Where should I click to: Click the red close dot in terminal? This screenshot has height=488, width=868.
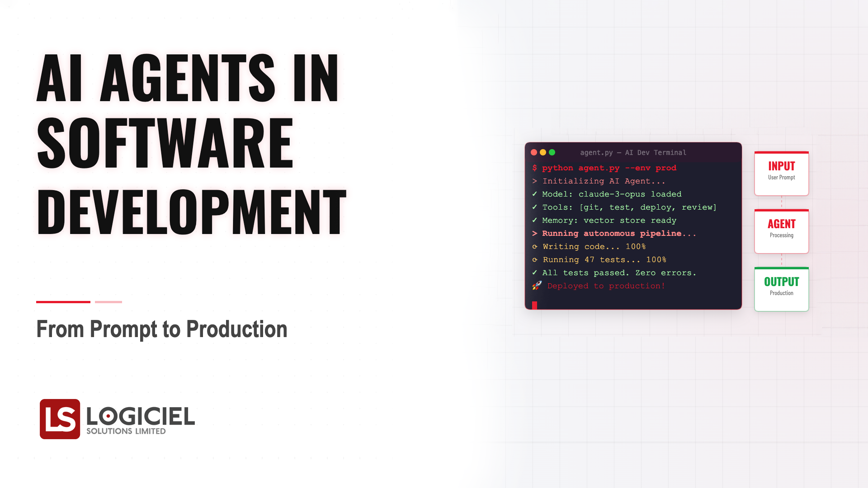pyautogui.click(x=534, y=152)
